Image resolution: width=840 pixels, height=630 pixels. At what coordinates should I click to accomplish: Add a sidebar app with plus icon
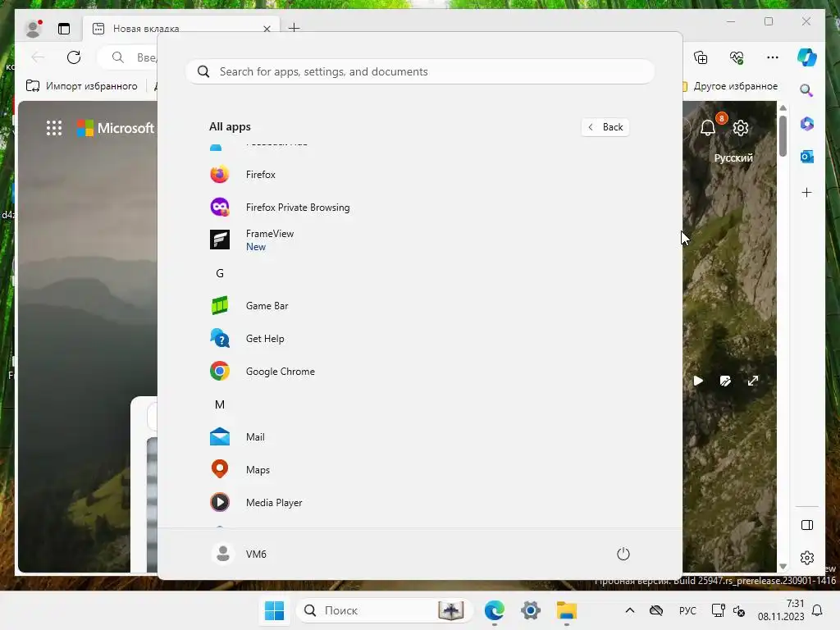pyautogui.click(x=807, y=192)
